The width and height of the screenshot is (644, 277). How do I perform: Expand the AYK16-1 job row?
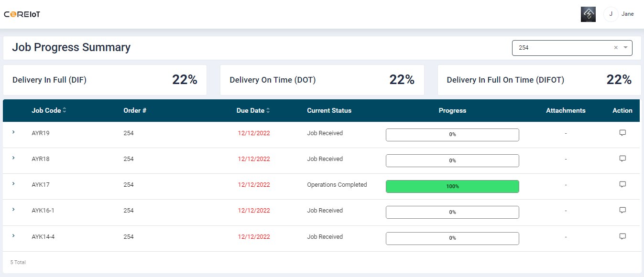[13, 210]
